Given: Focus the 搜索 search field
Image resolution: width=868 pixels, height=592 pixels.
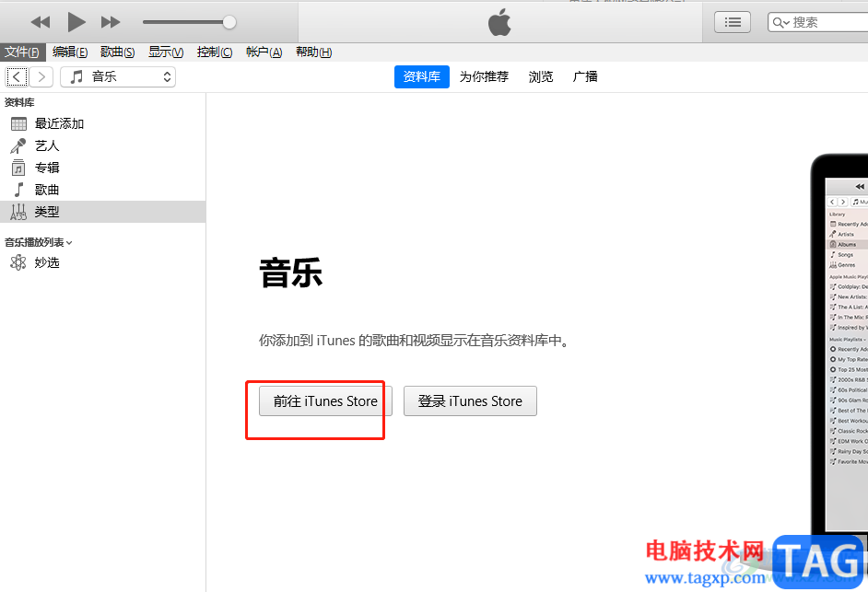Looking at the screenshot, I should pos(817,22).
